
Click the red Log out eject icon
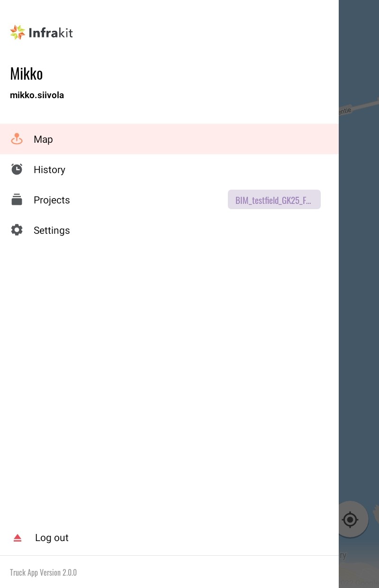click(18, 538)
